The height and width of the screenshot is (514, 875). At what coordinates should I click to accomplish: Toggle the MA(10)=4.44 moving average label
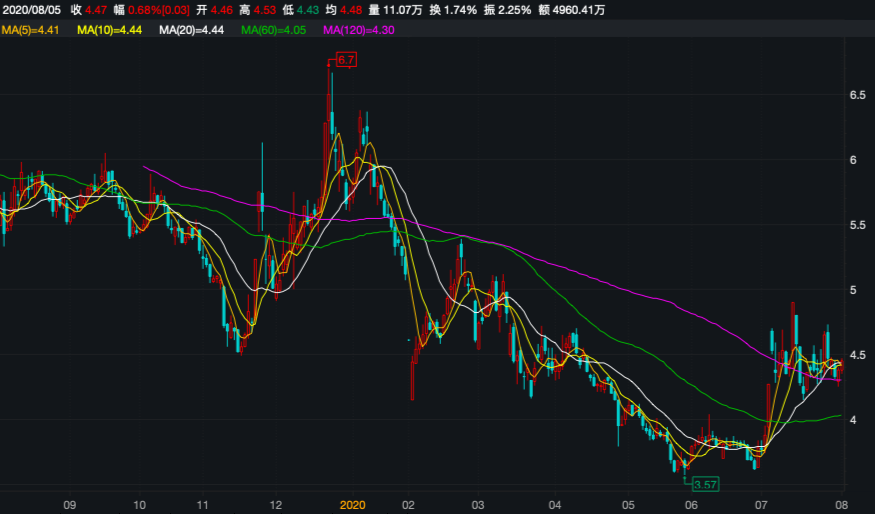(112, 31)
